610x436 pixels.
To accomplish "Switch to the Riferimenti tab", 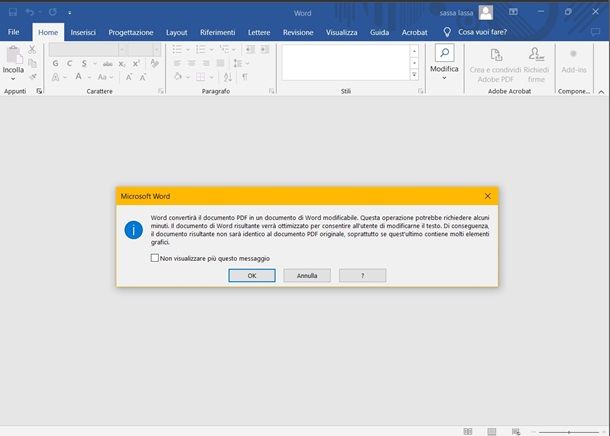I will point(217,33).
